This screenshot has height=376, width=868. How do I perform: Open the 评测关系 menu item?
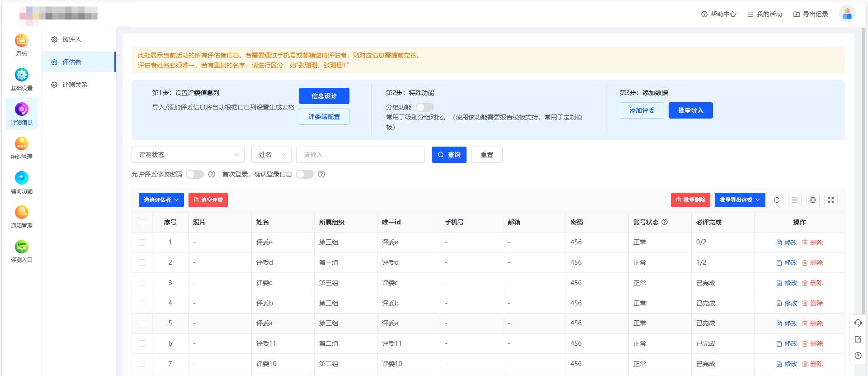coord(75,85)
